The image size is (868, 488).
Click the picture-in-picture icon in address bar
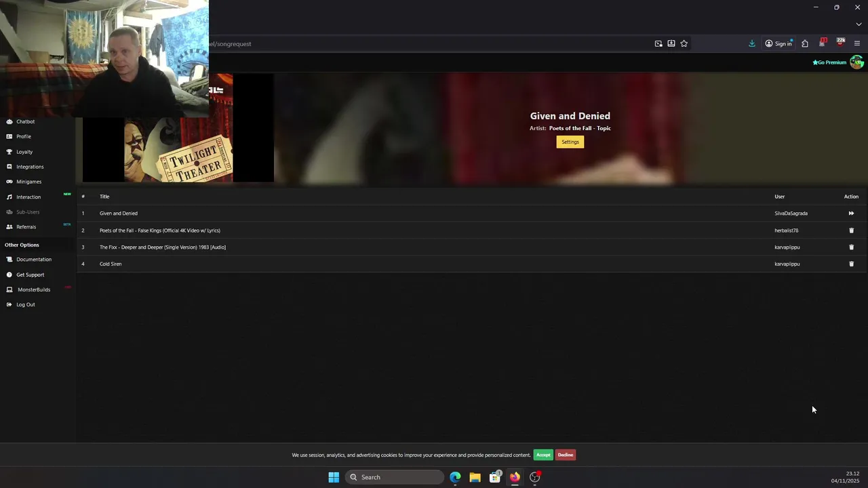[658, 44]
